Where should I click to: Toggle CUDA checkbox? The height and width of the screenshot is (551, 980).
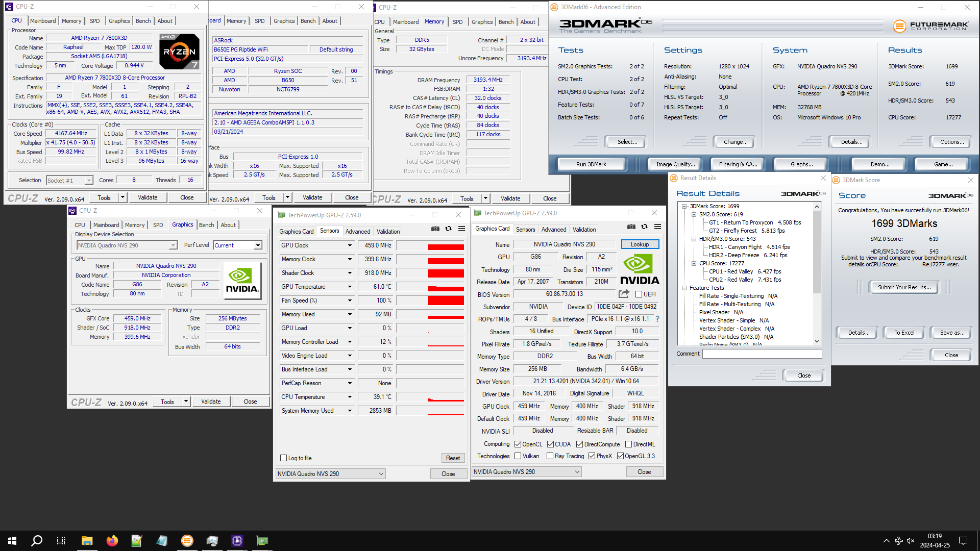[x=550, y=444]
